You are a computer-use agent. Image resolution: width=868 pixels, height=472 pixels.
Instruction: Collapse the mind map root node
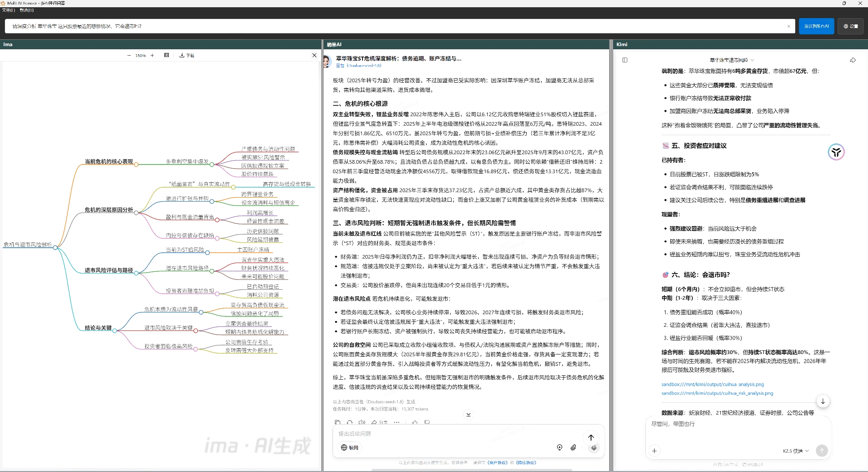(55, 247)
